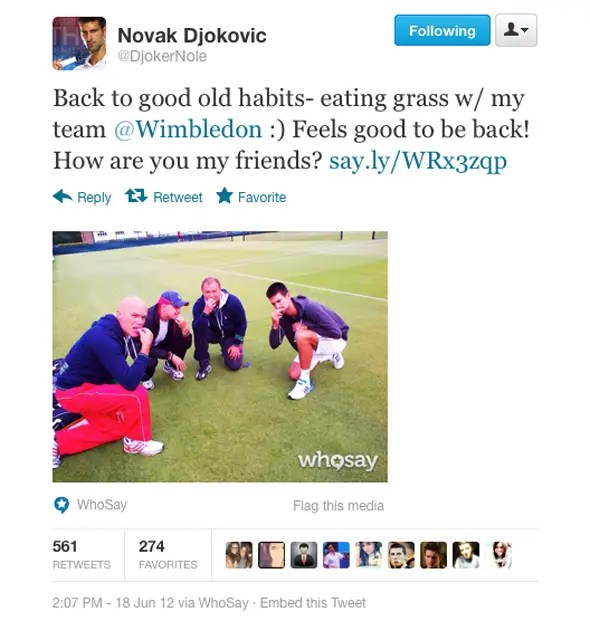The image size is (590, 621).
Task: Click the WhoSay badge icon below photo
Action: [61, 505]
